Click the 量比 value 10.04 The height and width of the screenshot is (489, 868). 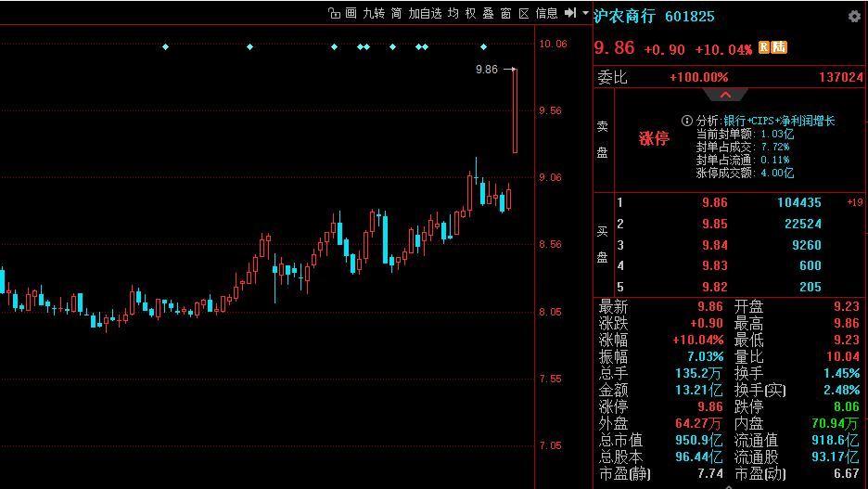tap(843, 356)
